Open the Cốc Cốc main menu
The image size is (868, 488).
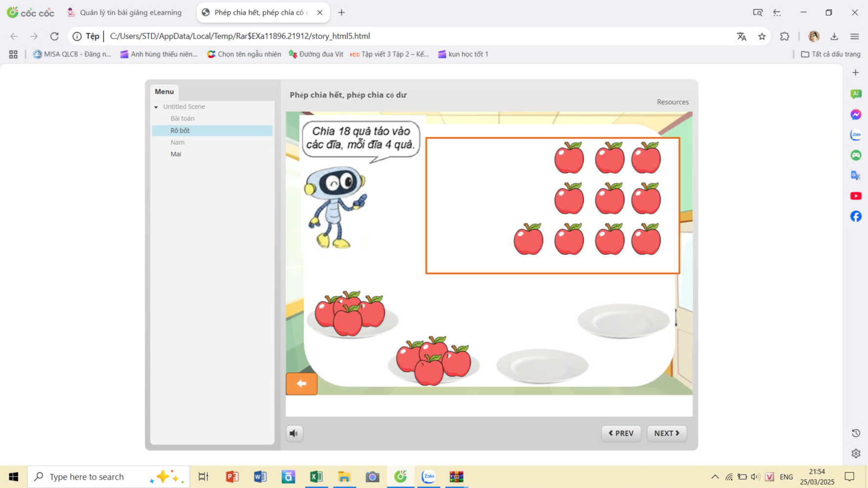tap(854, 36)
